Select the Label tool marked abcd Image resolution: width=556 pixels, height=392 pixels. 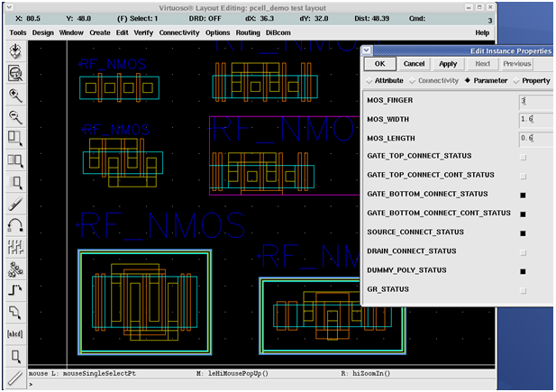click(14, 334)
